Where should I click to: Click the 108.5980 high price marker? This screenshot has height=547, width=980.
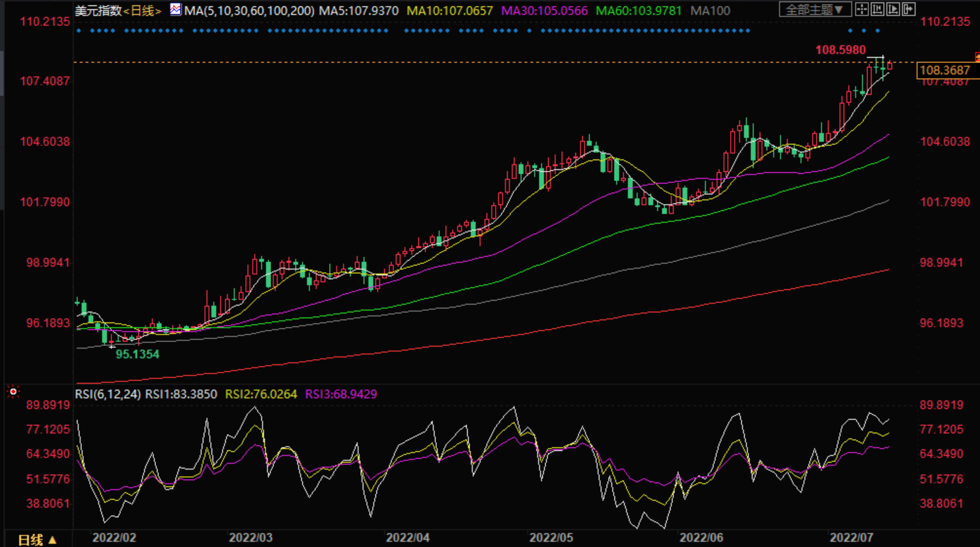click(x=840, y=50)
